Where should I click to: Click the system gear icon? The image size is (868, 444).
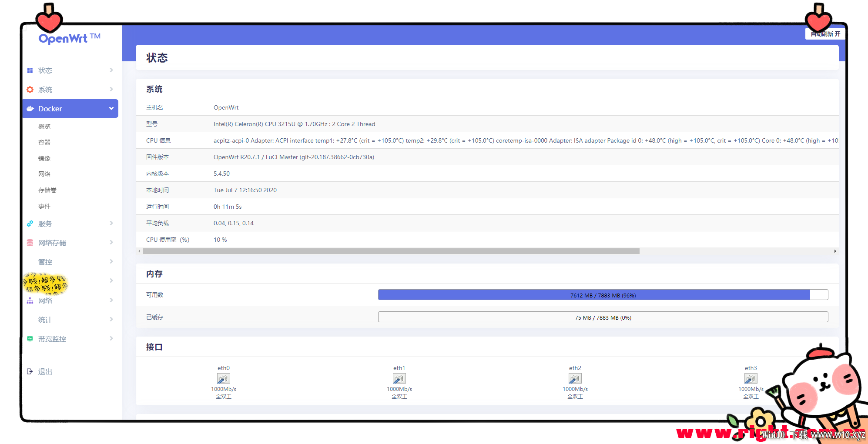tap(30, 90)
